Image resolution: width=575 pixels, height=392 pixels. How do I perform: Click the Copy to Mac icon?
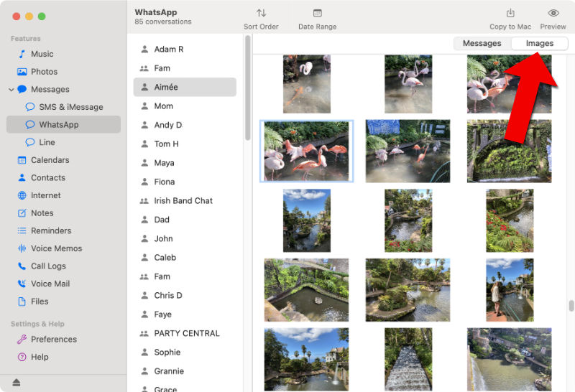[x=510, y=13]
